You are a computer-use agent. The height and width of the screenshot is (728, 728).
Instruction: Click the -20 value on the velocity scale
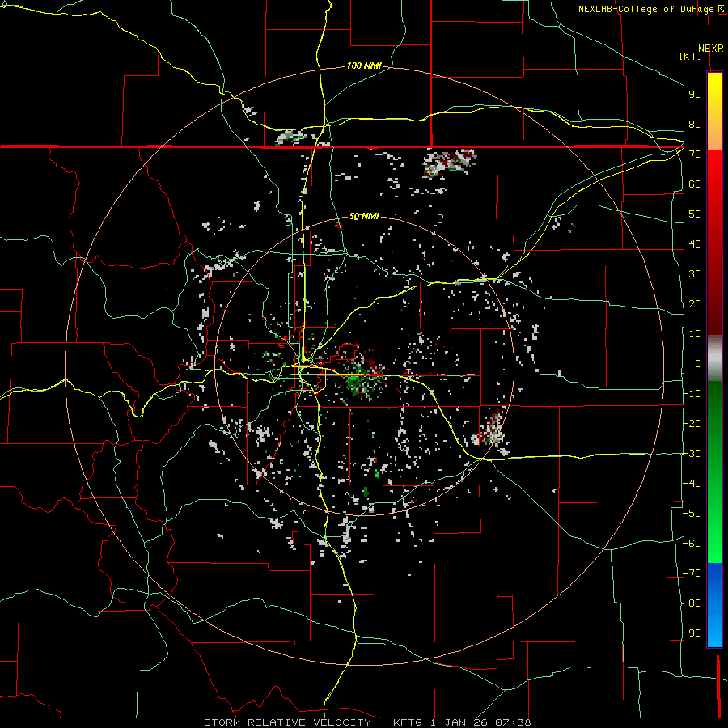pos(692,424)
